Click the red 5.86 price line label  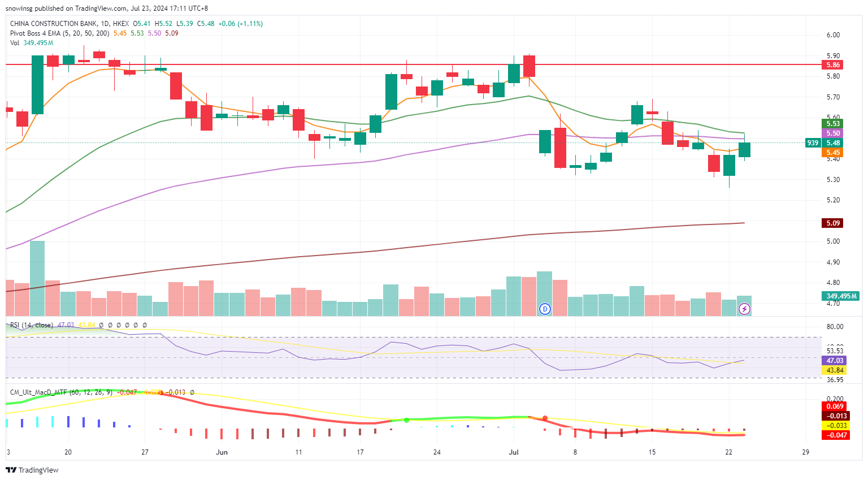(x=833, y=65)
